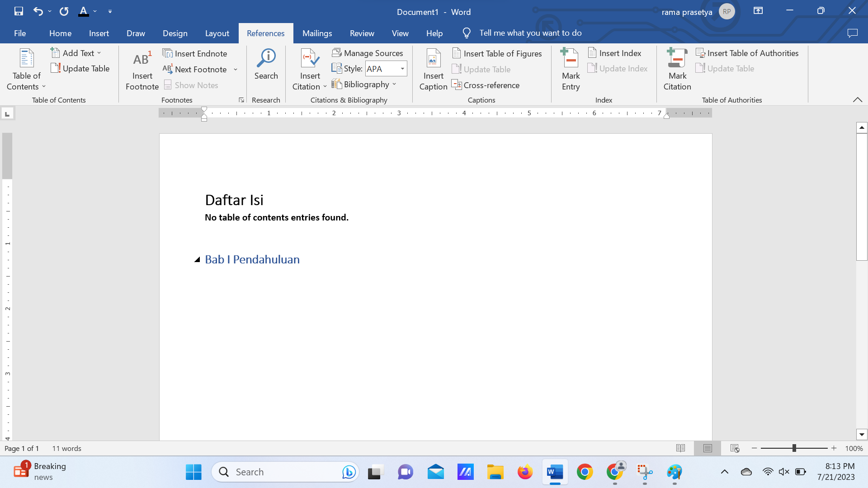Click the tab selector at ruler corner

pos(7,113)
